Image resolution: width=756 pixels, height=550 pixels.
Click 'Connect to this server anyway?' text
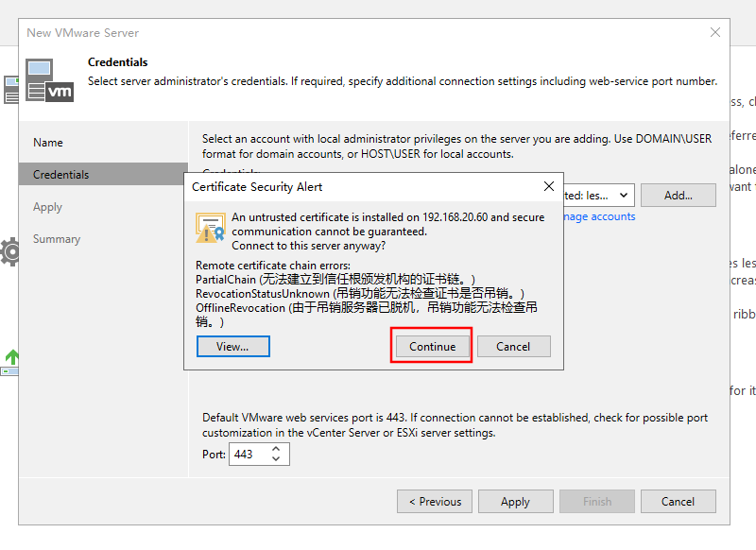(x=309, y=246)
